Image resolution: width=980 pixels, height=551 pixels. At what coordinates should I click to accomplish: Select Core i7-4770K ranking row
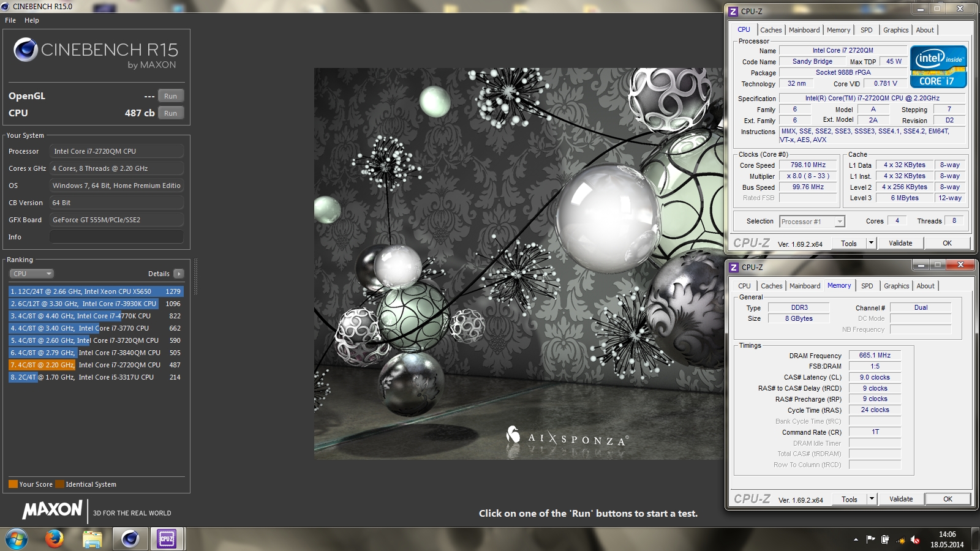click(96, 316)
